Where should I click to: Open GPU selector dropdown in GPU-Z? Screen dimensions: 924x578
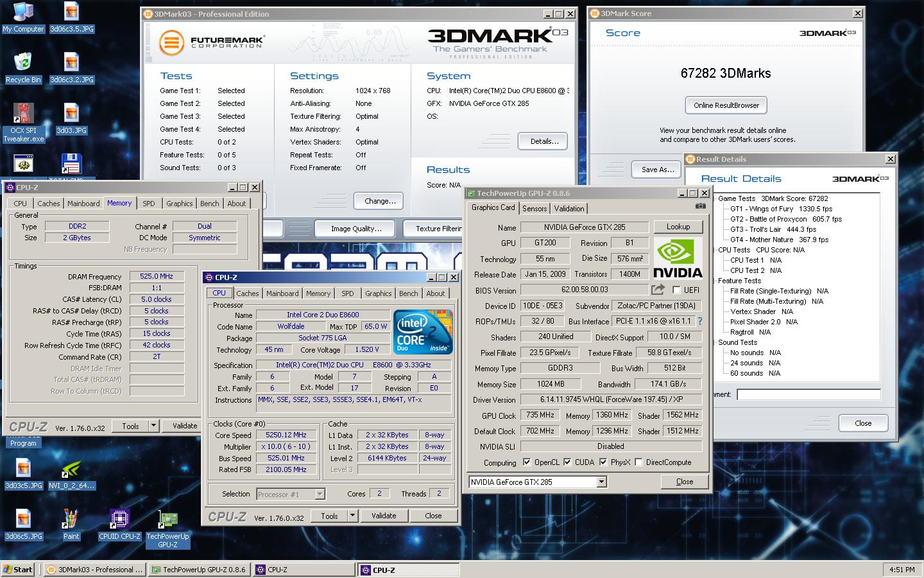(x=601, y=482)
